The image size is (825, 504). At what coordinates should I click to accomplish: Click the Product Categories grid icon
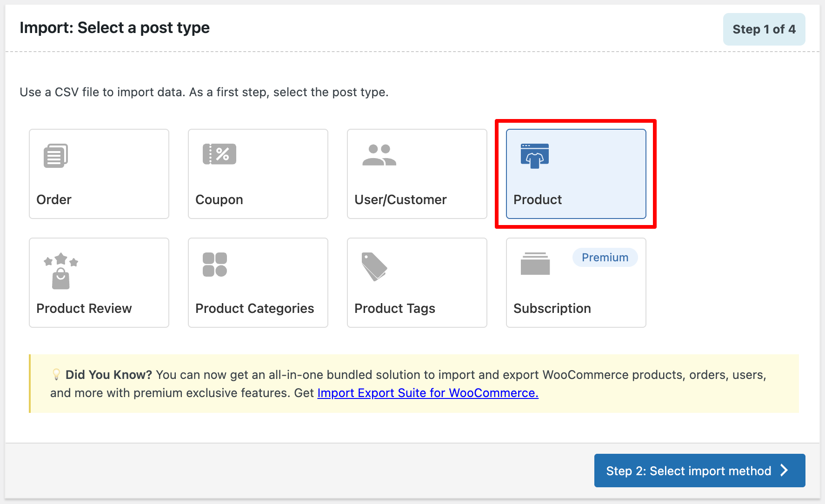click(215, 265)
